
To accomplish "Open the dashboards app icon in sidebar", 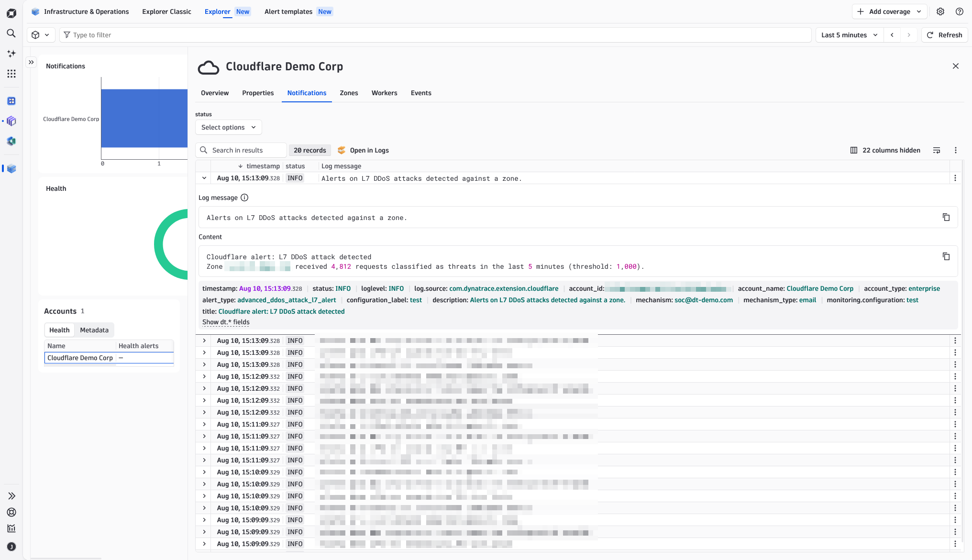I will click(11, 101).
